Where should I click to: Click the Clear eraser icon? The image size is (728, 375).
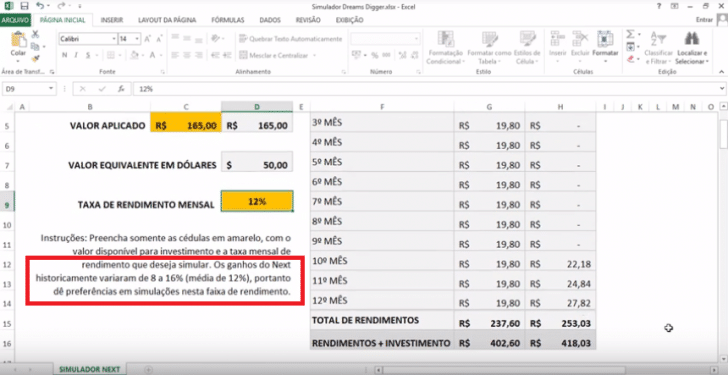tap(630, 59)
